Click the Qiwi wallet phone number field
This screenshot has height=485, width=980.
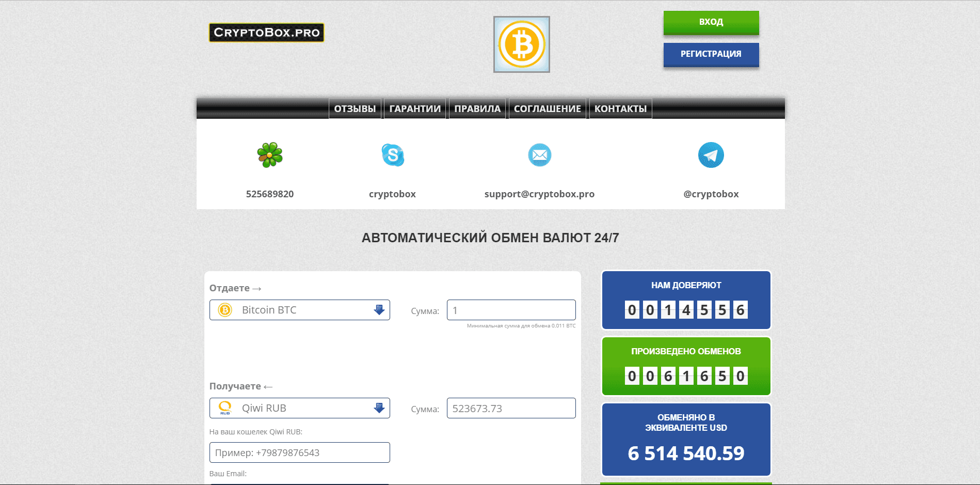pyautogui.click(x=299, y=452)
